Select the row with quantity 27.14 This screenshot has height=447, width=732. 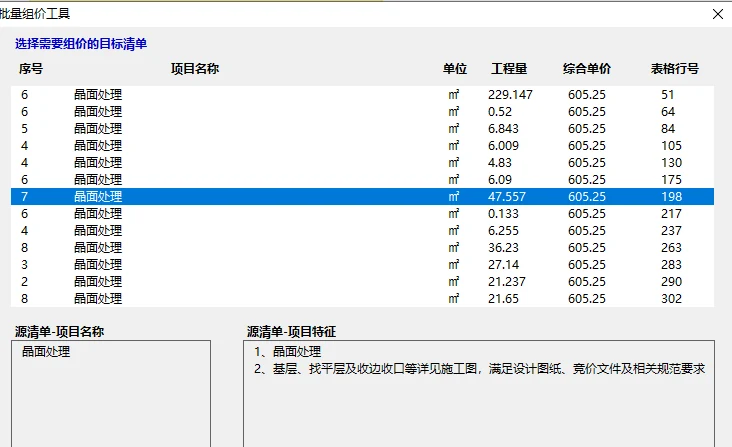click(362, 265)
